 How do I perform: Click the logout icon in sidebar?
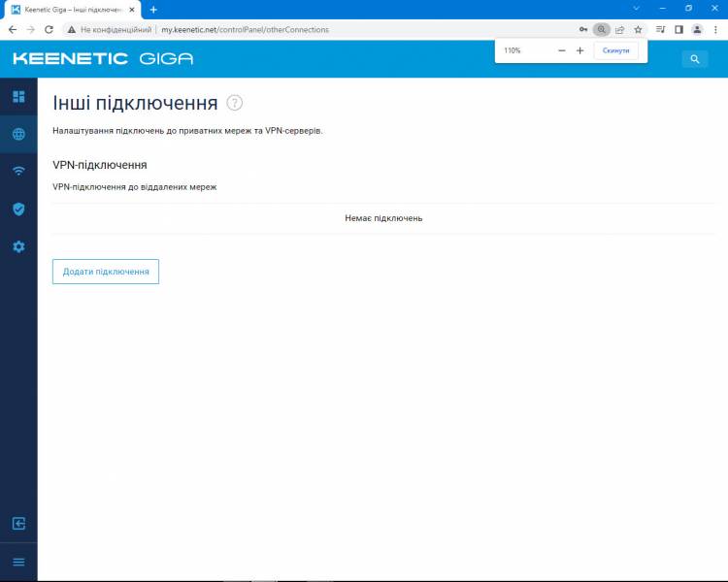(x=18, y=524)
